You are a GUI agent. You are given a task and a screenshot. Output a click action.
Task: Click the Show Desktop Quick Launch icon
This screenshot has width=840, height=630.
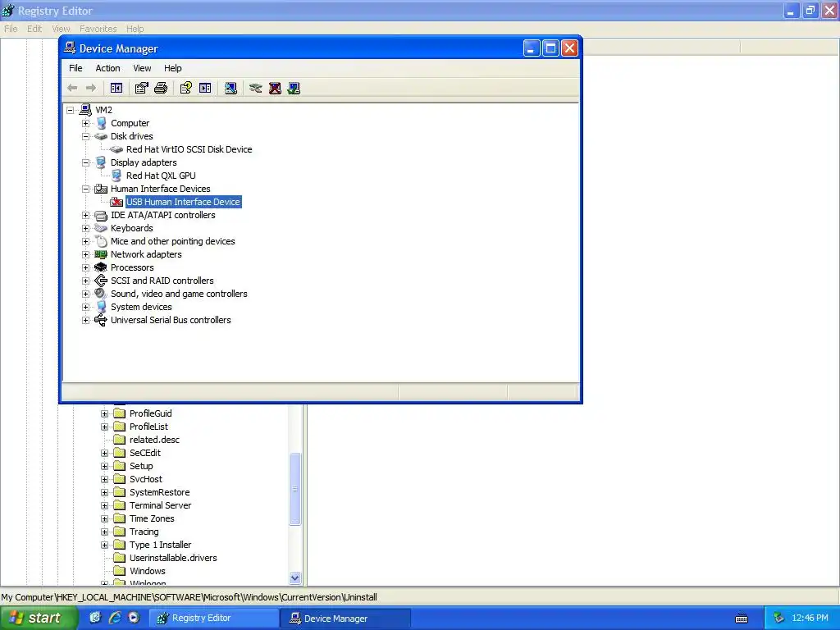click(x=95, y=618)
